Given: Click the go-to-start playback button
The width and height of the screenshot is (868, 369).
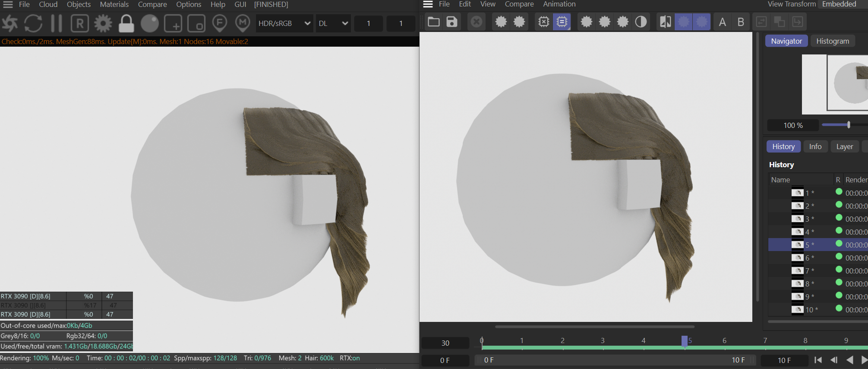Looking at the screenshot, I should coord(817,360).
